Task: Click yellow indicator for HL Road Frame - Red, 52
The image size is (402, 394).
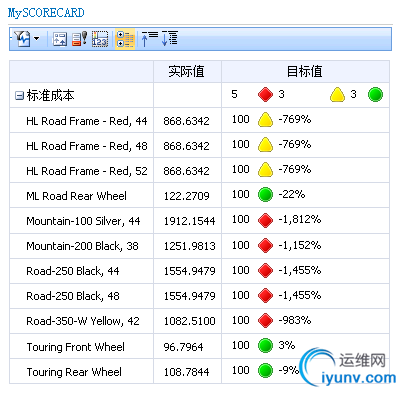Action: point(265,170)
